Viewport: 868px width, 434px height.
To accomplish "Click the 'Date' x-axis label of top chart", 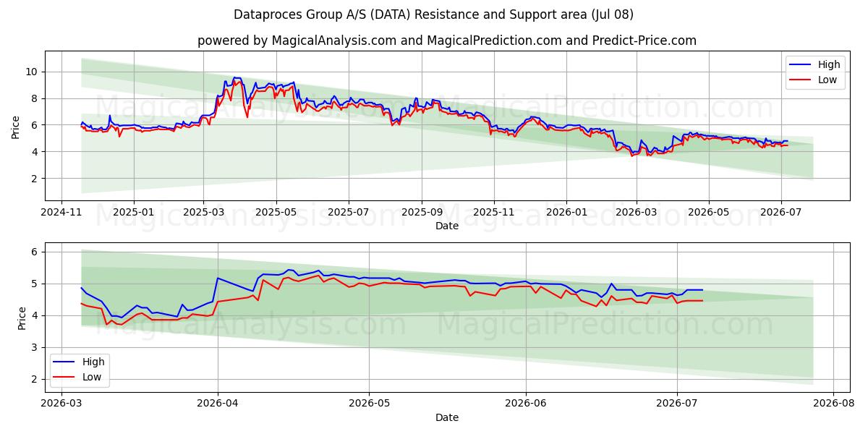I will (x=447, y=226).
